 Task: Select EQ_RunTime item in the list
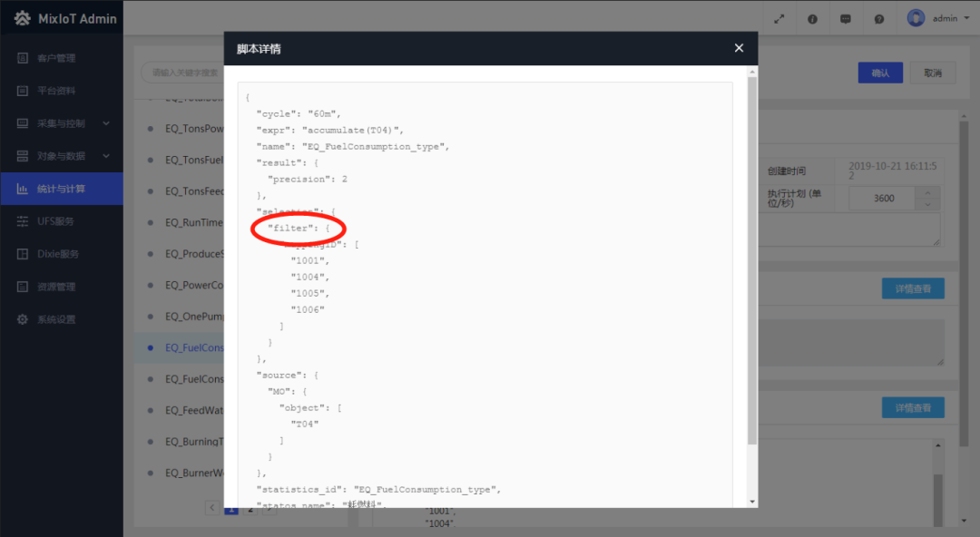point(193,222)
